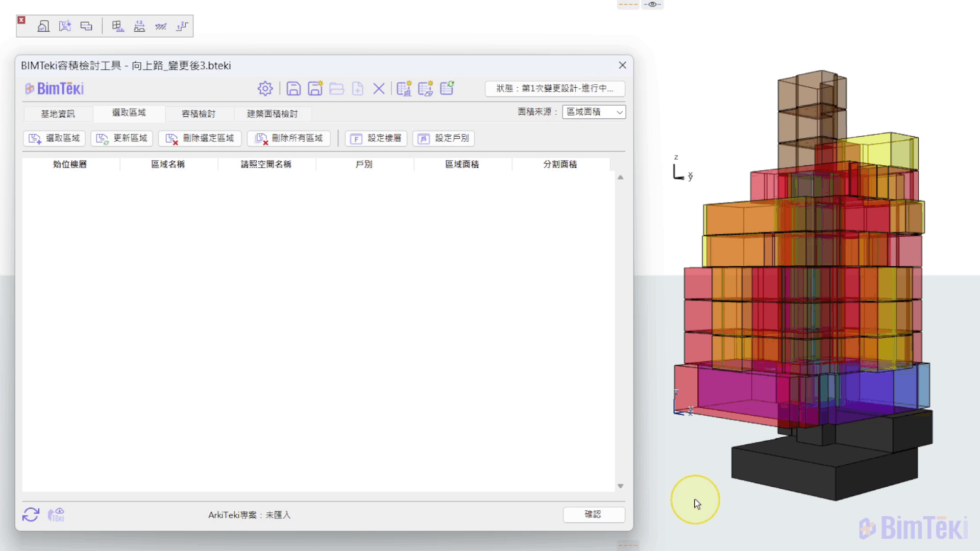Click the 區域名稱 column header
980x551 pixels.
click(168, 164)
